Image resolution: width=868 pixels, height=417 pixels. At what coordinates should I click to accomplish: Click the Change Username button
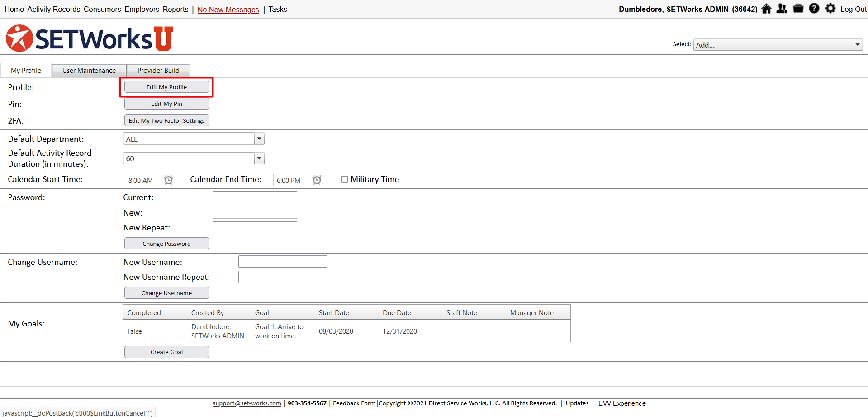tap(166, 293)
